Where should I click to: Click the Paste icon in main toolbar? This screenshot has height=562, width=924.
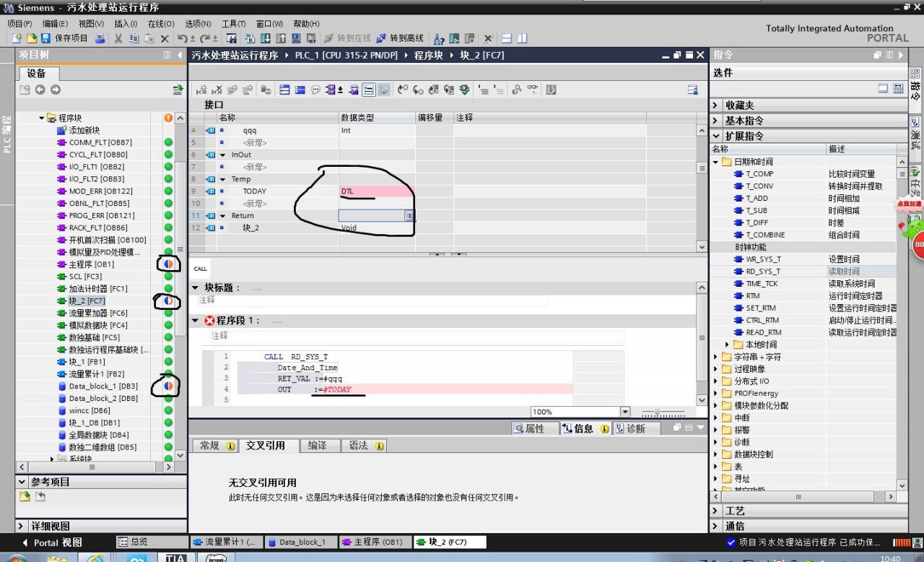pos(149,38)
